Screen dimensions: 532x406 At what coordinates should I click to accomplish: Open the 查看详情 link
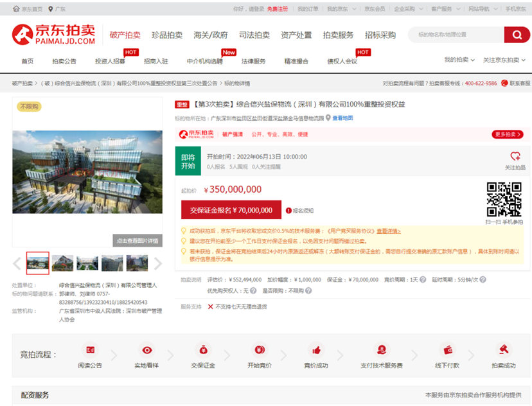pyautogui.click(x=389, y=231)
